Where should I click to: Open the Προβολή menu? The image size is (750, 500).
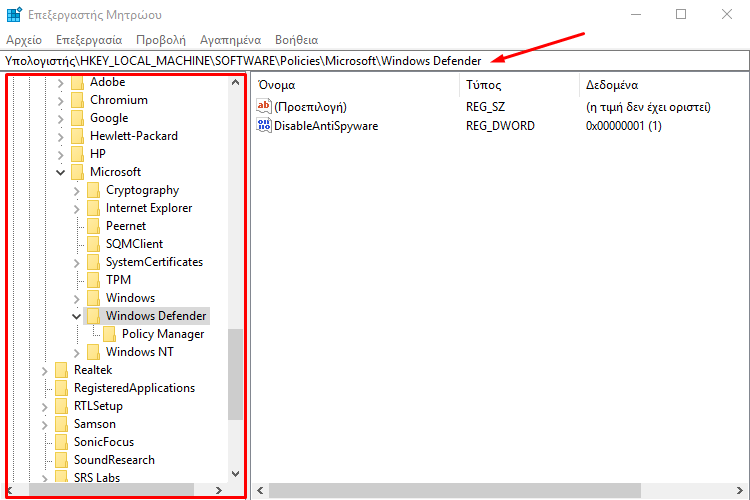[161, 40]
